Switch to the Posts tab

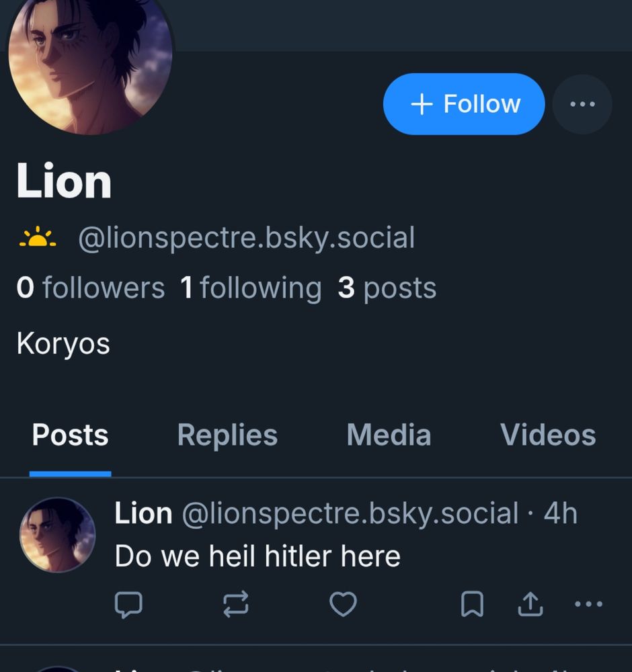71,435
